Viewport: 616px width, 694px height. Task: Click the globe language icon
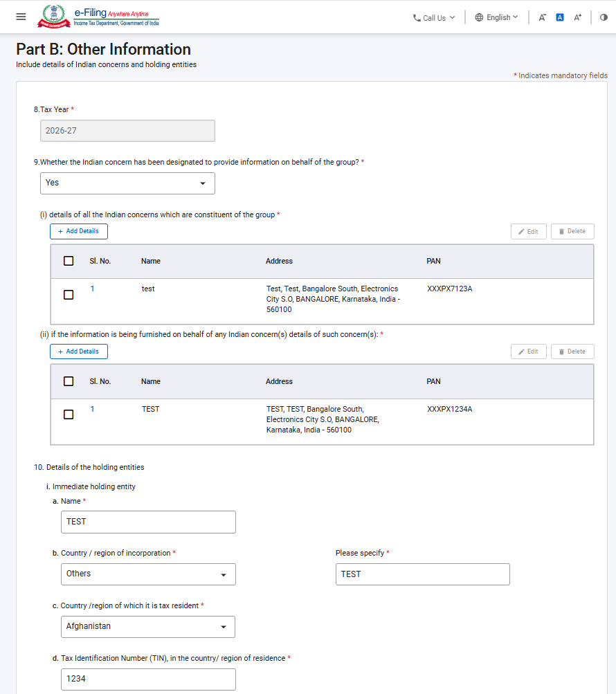pyautogui.click(x=479, y=18)
